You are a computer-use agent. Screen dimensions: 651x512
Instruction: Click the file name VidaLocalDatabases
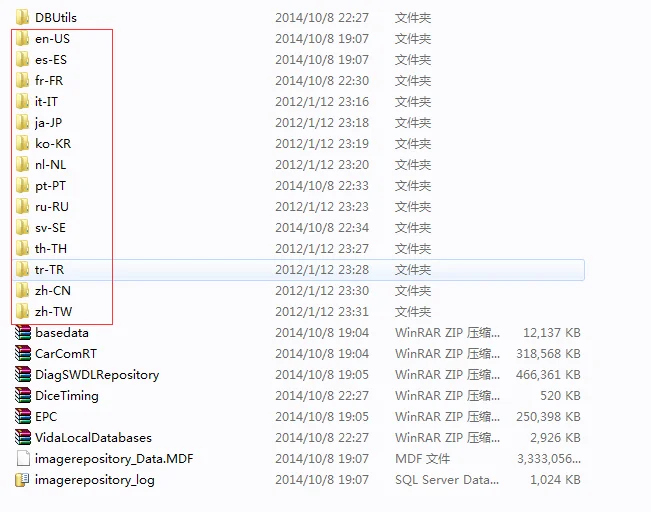(93, 437)
